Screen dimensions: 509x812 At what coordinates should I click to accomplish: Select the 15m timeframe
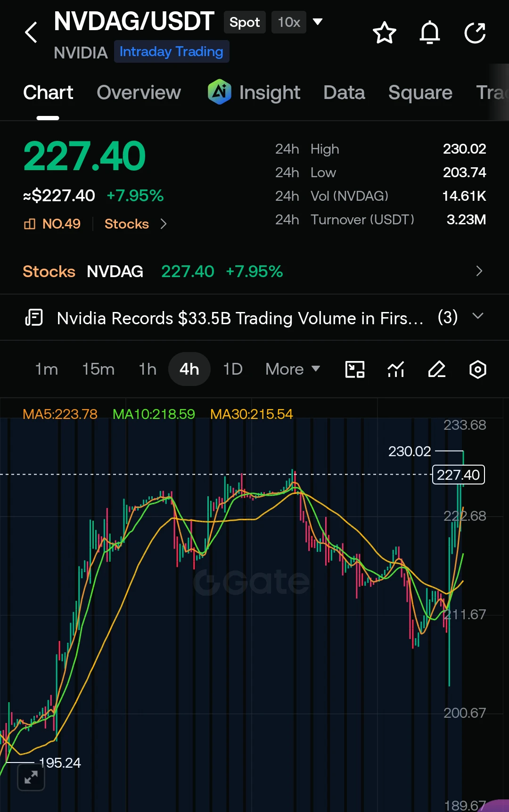(98, 369)
